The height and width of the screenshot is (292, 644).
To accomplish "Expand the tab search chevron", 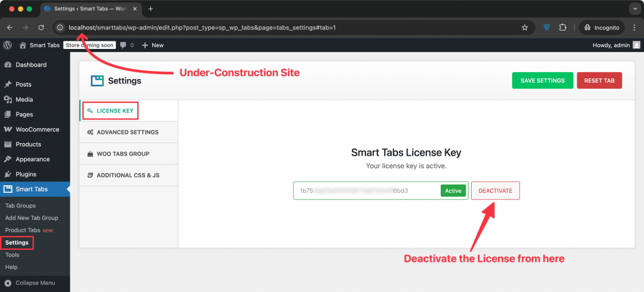I will [635, 9].
